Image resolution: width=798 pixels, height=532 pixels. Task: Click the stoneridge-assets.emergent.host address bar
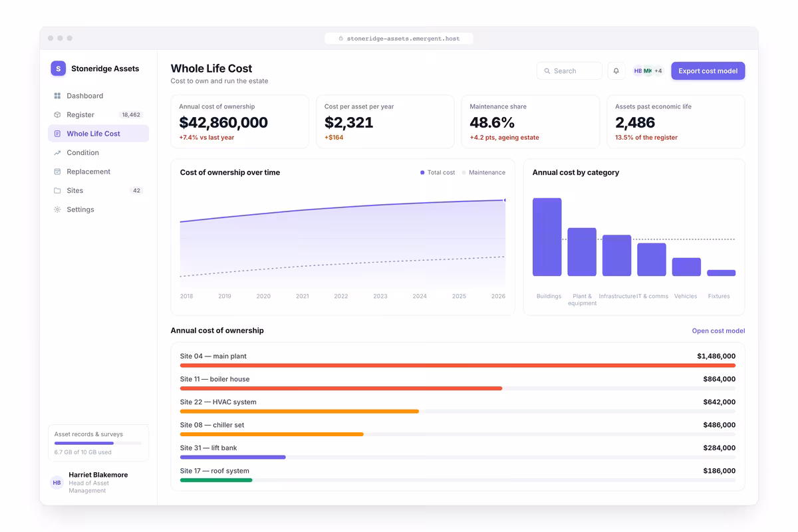(x=399, y=39)
